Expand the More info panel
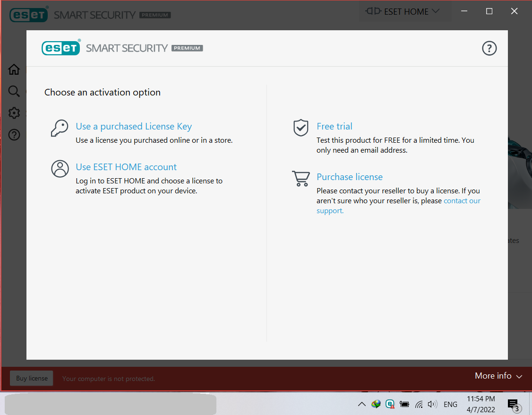 point(498,376)
